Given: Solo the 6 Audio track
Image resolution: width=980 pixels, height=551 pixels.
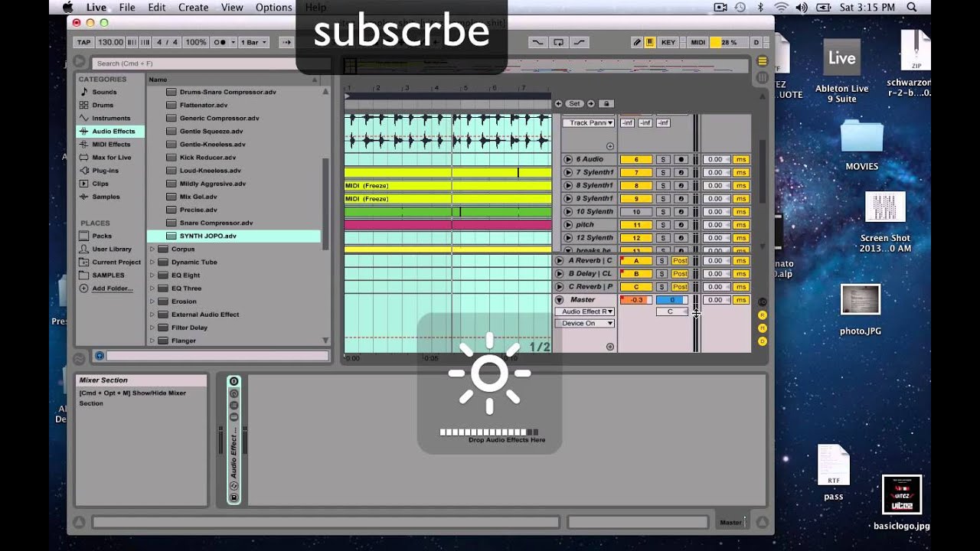Looking at the screenshot, I should click(x=663, y=159).
